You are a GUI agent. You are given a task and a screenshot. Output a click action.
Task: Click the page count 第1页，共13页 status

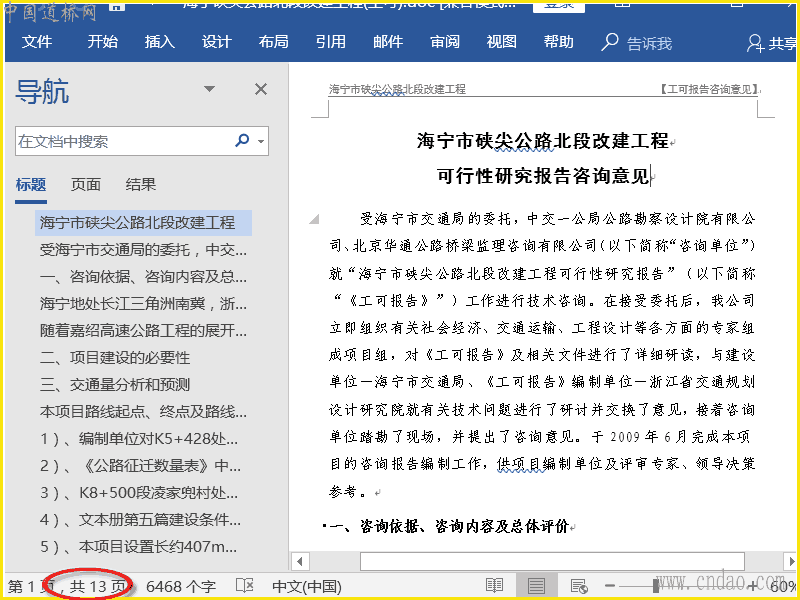pyautogui.click(x=68, y=587)
